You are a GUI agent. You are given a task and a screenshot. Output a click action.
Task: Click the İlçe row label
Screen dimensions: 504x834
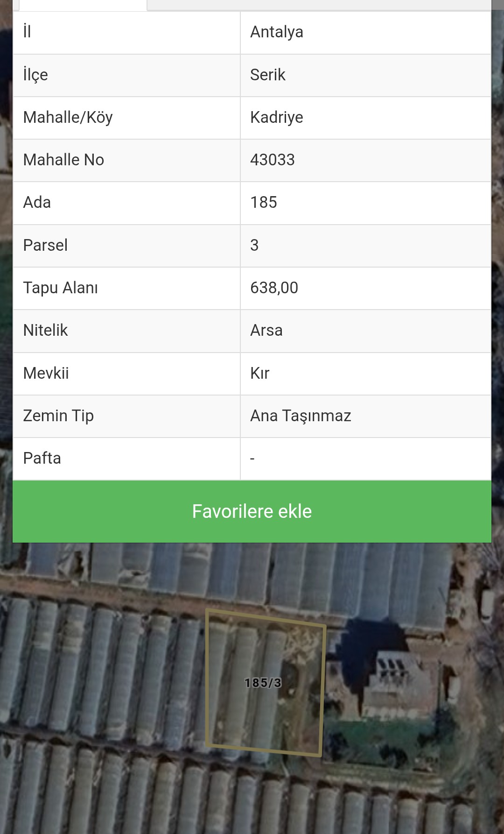click(x=35, y=75)
